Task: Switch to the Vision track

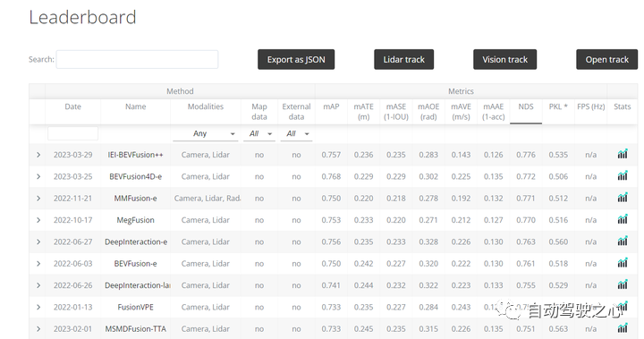Action: (504, 60)
